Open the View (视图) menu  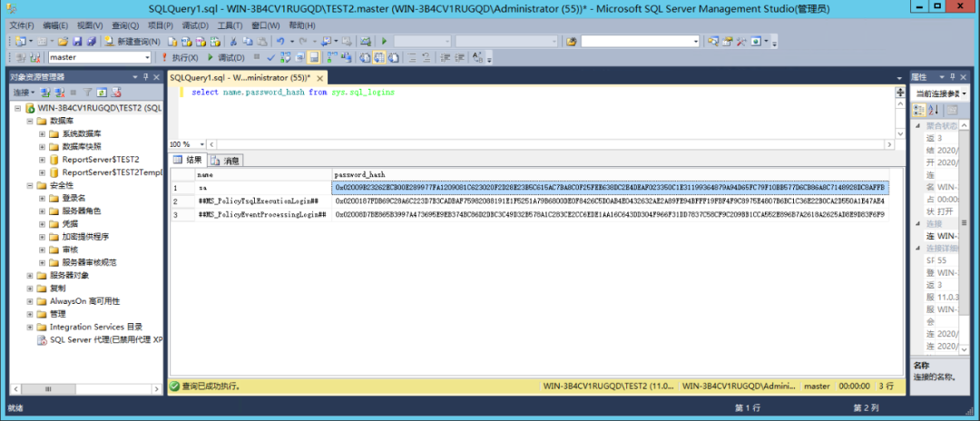click(x=90, y=25)
